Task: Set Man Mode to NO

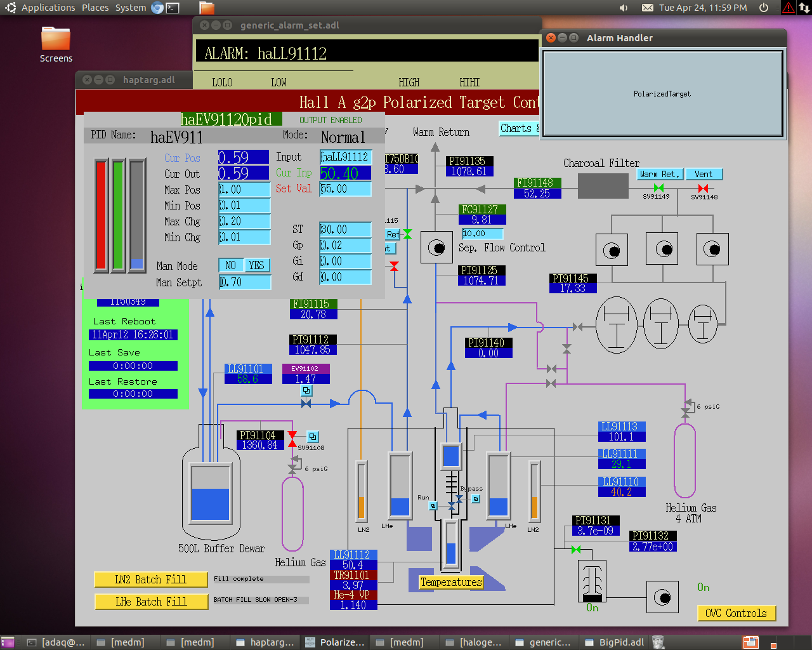Action: point(230,265)
